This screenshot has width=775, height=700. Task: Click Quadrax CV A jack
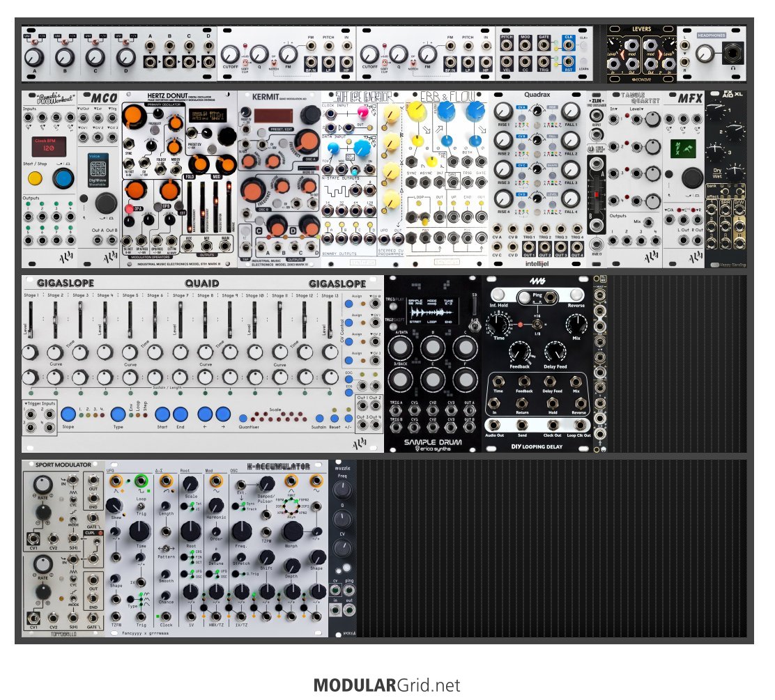click(x=497, y=228)
